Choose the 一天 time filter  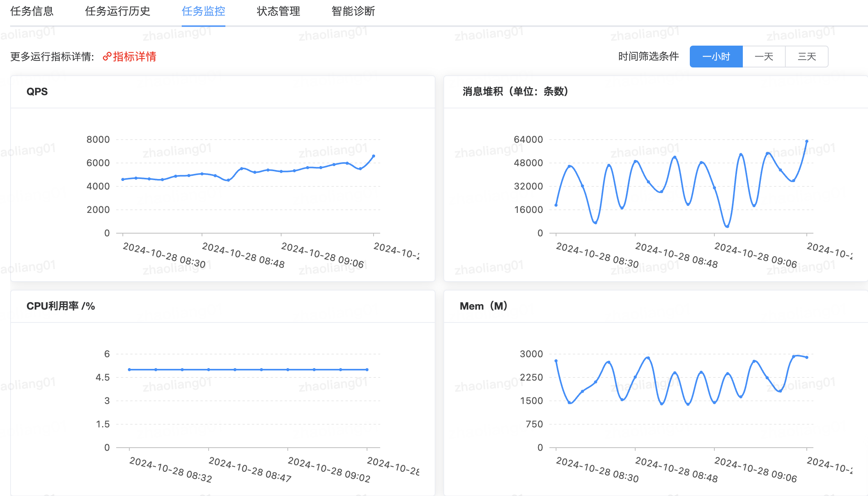[763, 57]
